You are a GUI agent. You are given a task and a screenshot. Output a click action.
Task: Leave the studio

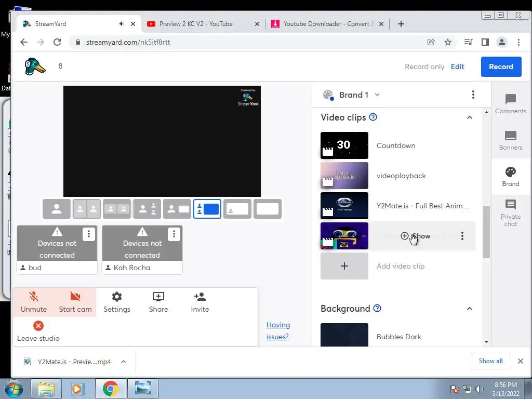[x=38, y=331]
